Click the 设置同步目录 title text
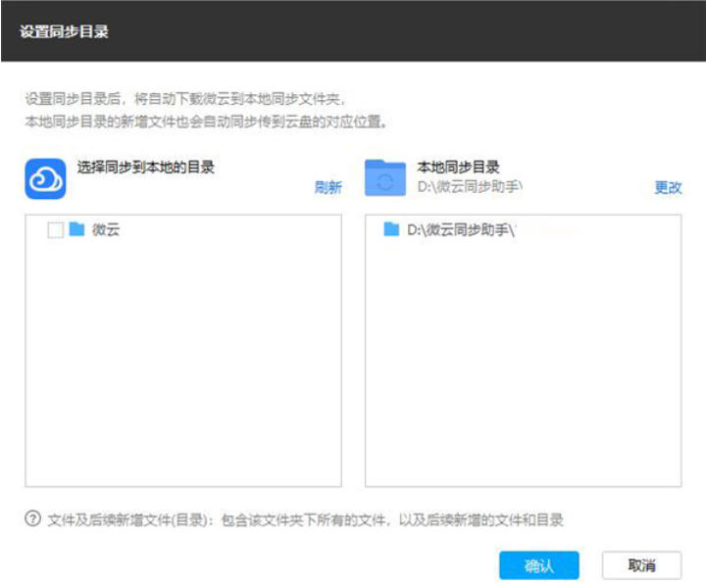 64,31
